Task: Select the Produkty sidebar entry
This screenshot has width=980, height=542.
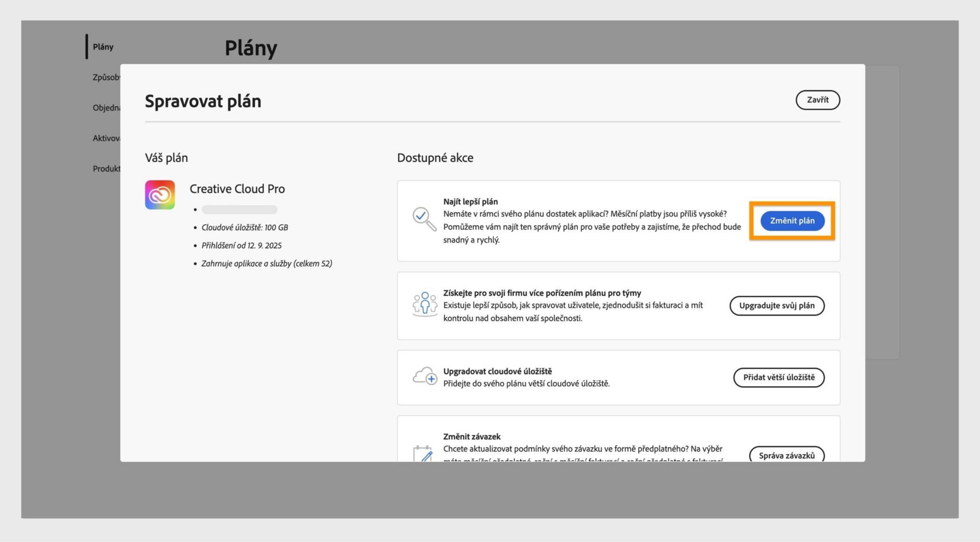Action: click(106, 169)
